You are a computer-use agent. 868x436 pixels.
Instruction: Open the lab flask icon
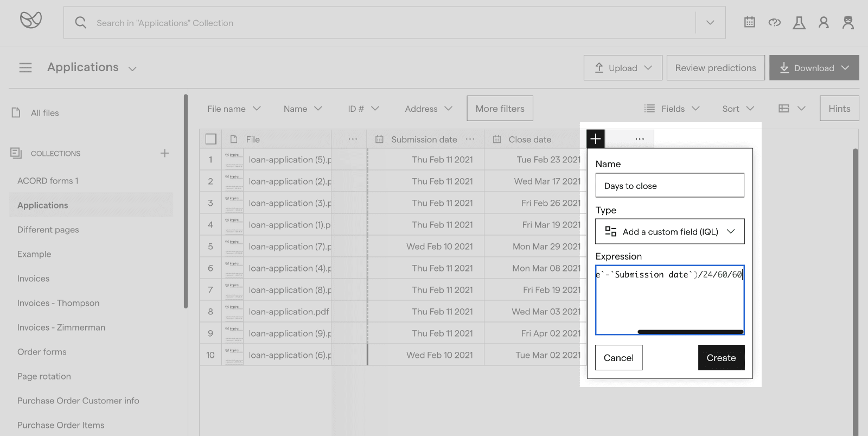799,22
